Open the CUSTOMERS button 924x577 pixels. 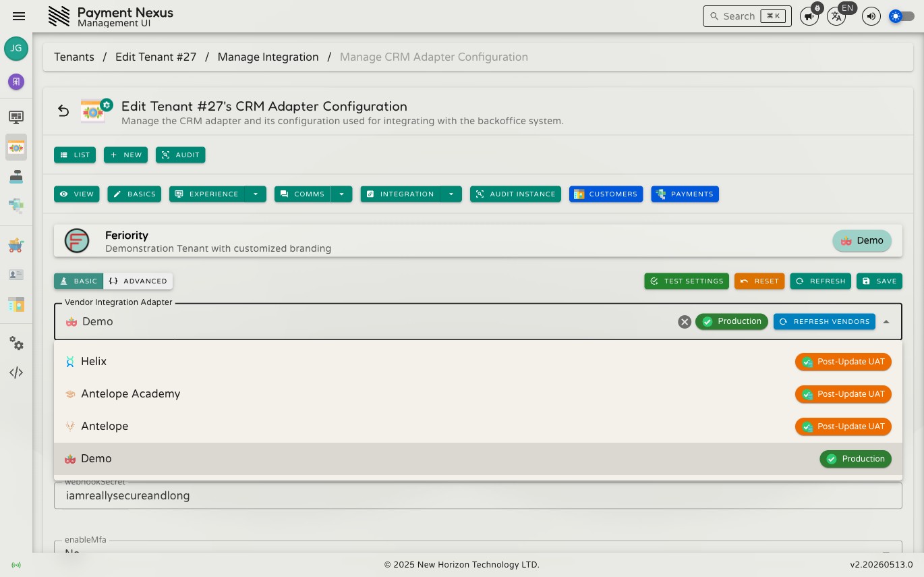click(606, 194)
